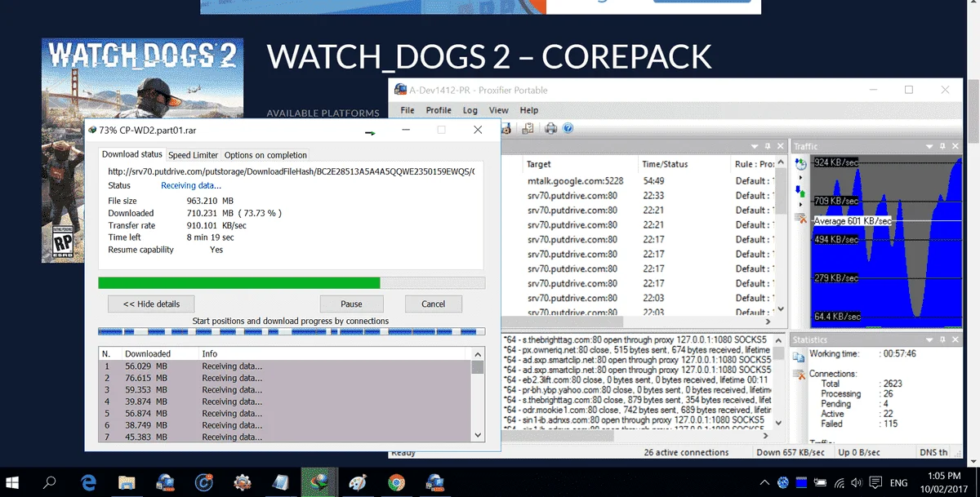Click the clear statistics icon with red X
The width and height of the screenshot is (980, 497).
pyautogui.click(x=799, y=374)
